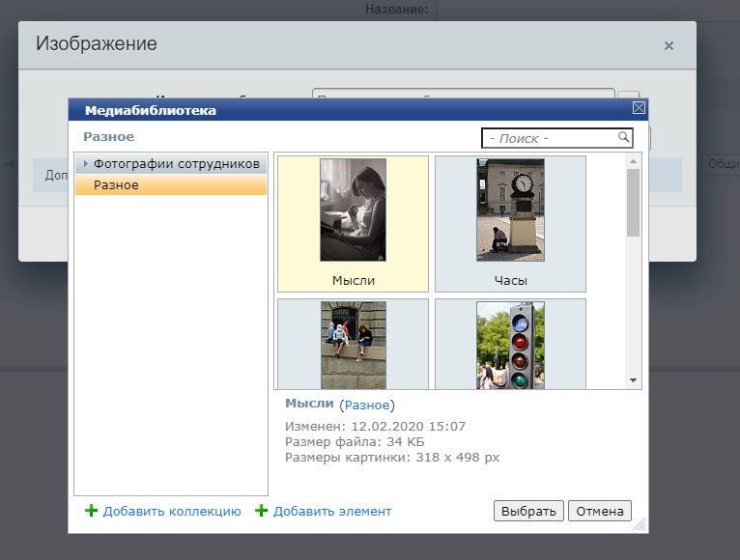
Task: Click the Размер файла 34 КБ line
Action: (355, 442)
